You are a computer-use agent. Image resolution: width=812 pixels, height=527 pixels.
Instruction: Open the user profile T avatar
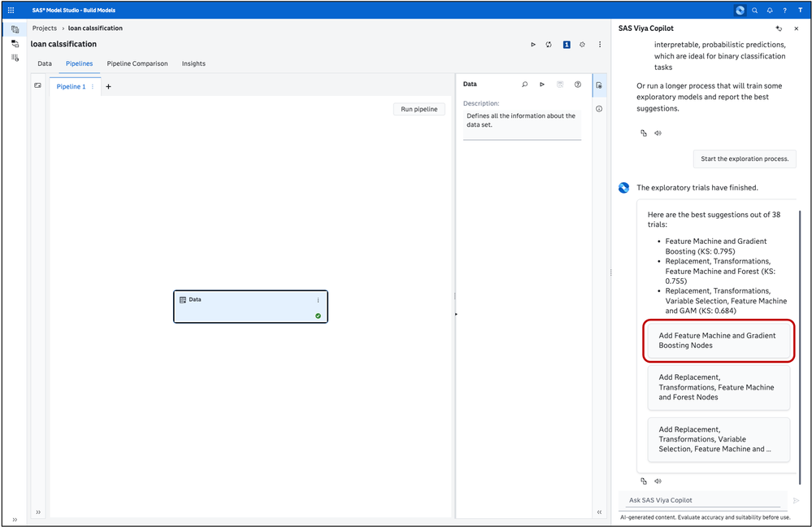click(x=800, y=10)
